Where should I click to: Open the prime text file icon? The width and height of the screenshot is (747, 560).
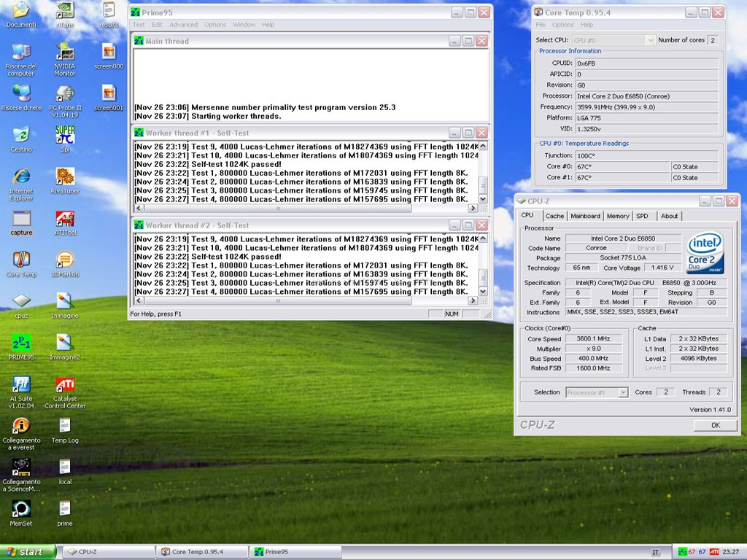(x=65, y=513)
